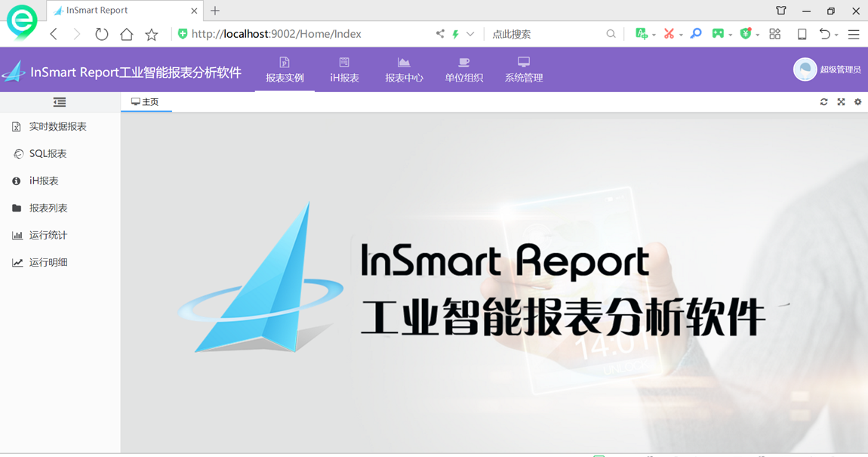
Task: Open the browser hamburger main menu
Action: pyautogui.click(x=854, y=34)
